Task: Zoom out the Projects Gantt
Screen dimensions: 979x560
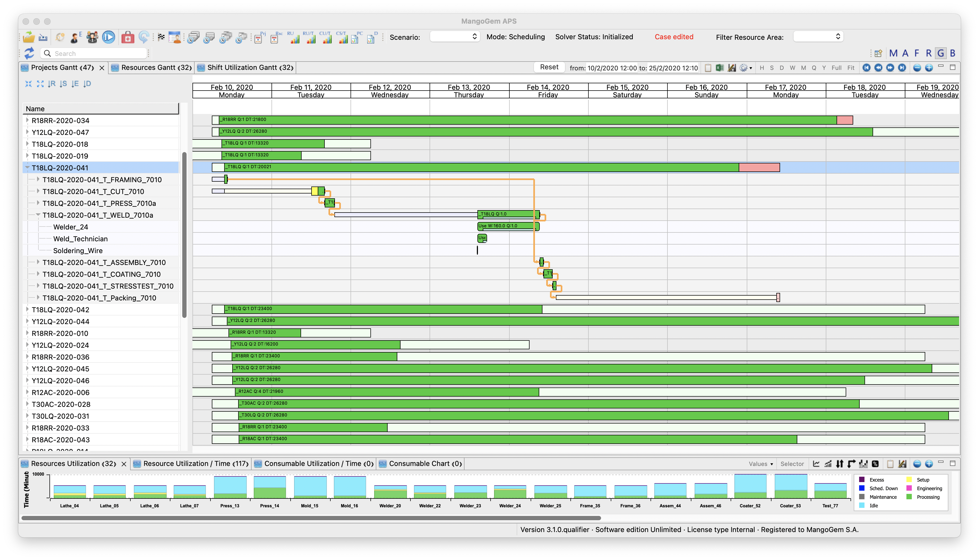Action: (x=917, y=68)
